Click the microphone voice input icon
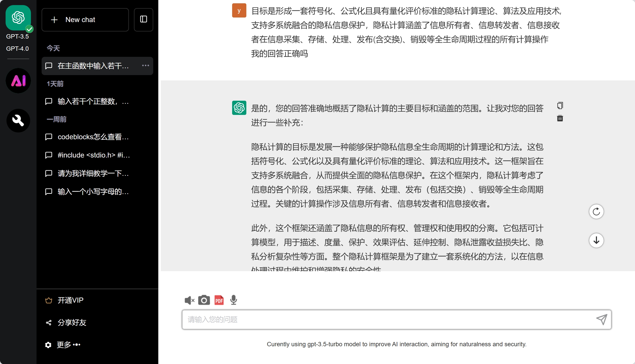 233,300
